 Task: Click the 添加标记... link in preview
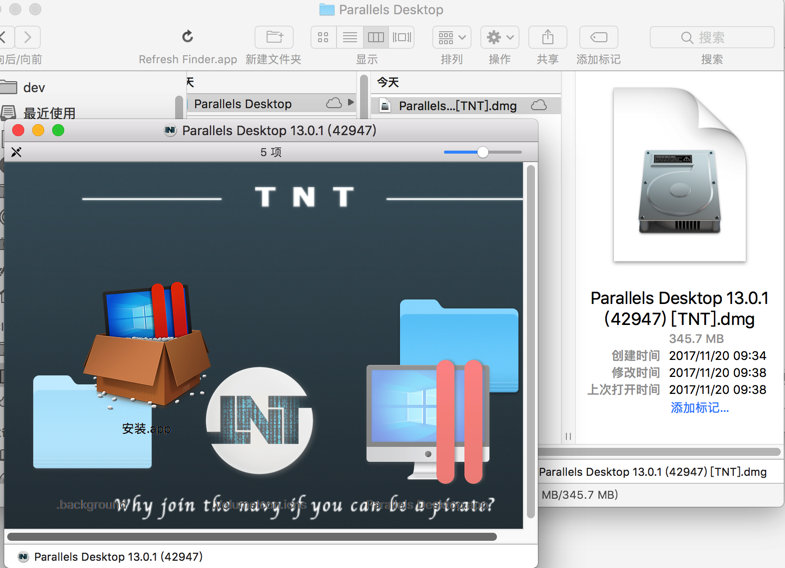pos(699,408)
